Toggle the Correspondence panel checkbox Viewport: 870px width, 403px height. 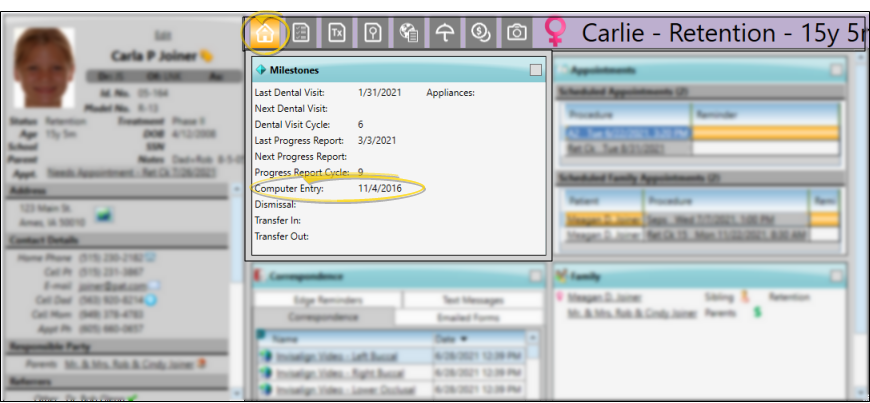coord(536,276)
